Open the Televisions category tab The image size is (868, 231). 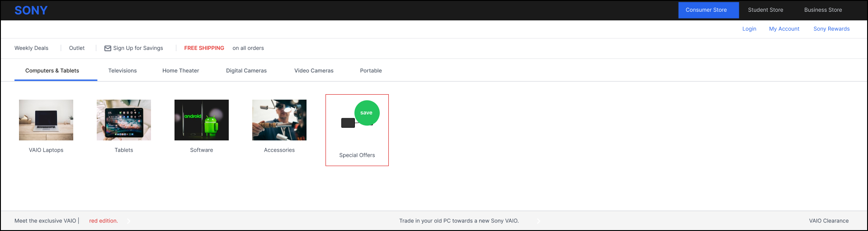click(123, 71)
